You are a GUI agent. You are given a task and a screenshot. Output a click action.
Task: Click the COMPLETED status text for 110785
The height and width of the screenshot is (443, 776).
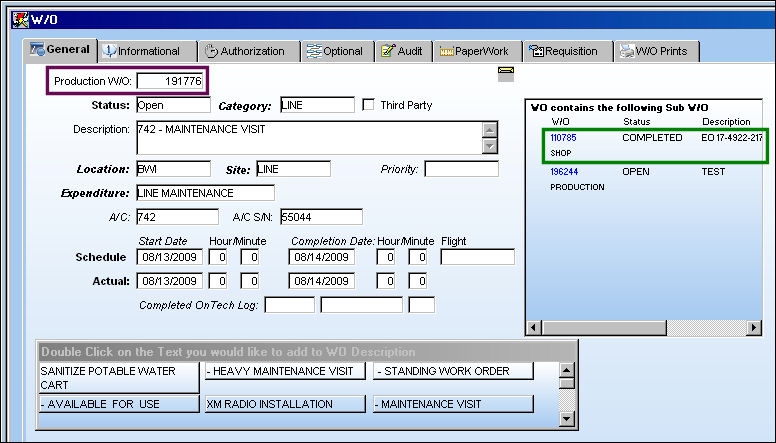[652, 138]
